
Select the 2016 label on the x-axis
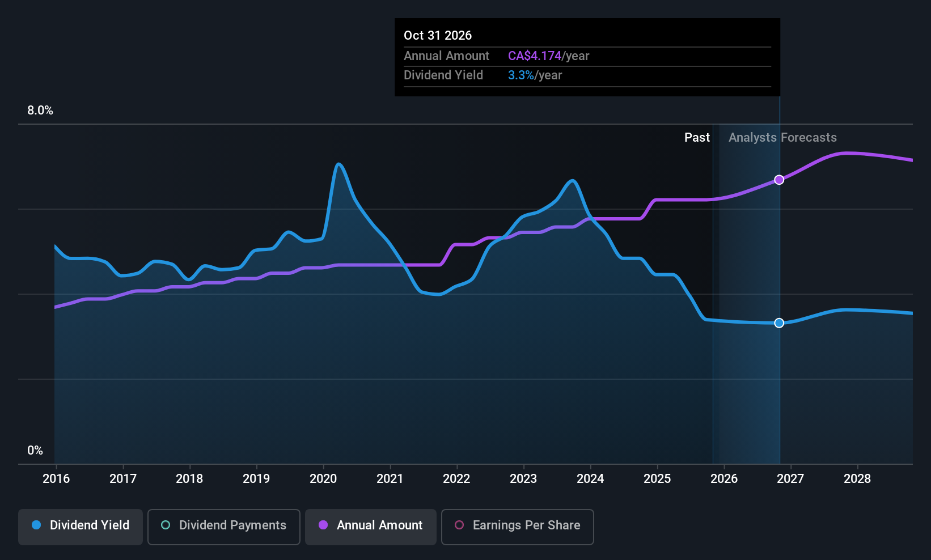pos(56,479)
